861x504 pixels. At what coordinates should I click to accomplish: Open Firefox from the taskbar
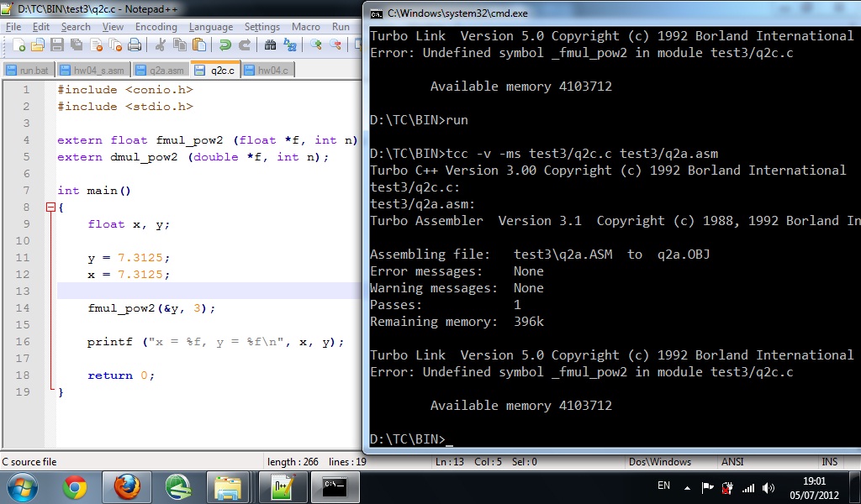tap(126, 486)
